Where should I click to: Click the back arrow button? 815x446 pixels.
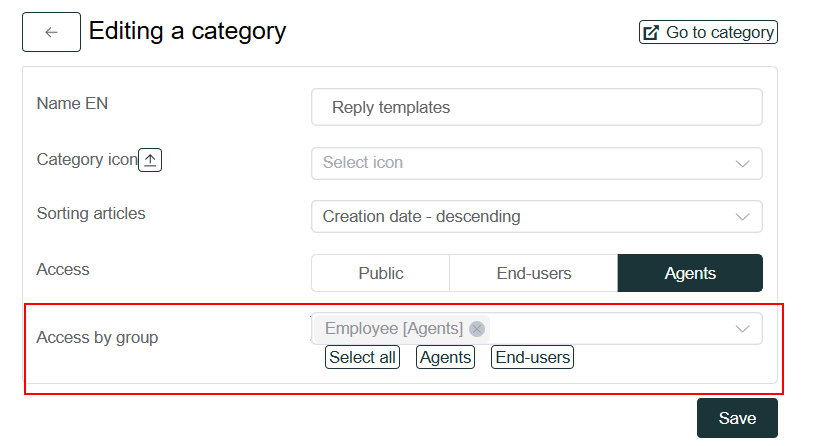pyautogui.click(x=51, y=32)
